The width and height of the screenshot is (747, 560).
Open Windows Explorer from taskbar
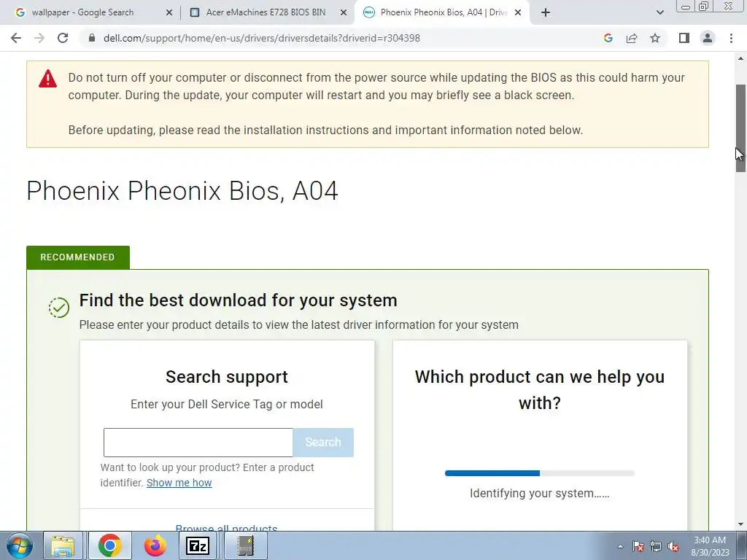[63, 545]
